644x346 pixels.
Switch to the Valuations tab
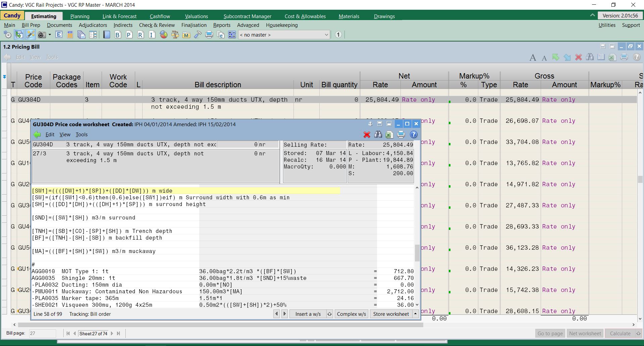196,16
